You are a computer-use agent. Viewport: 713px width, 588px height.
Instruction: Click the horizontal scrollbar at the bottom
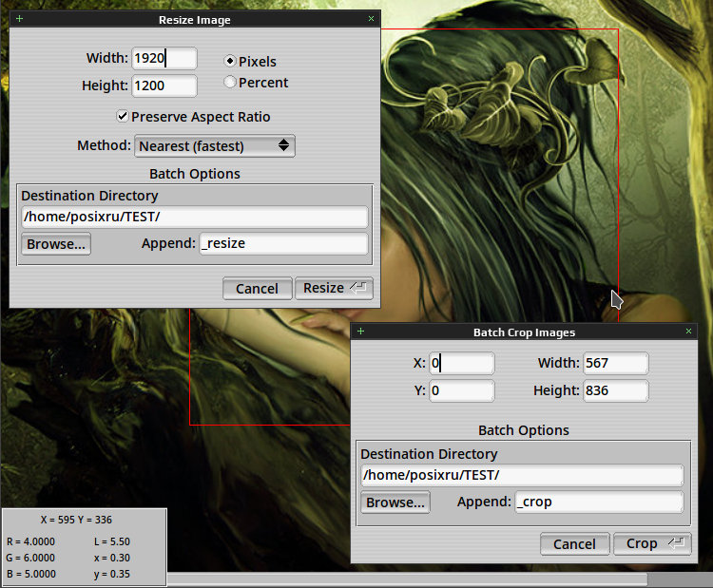pos(407,579)
